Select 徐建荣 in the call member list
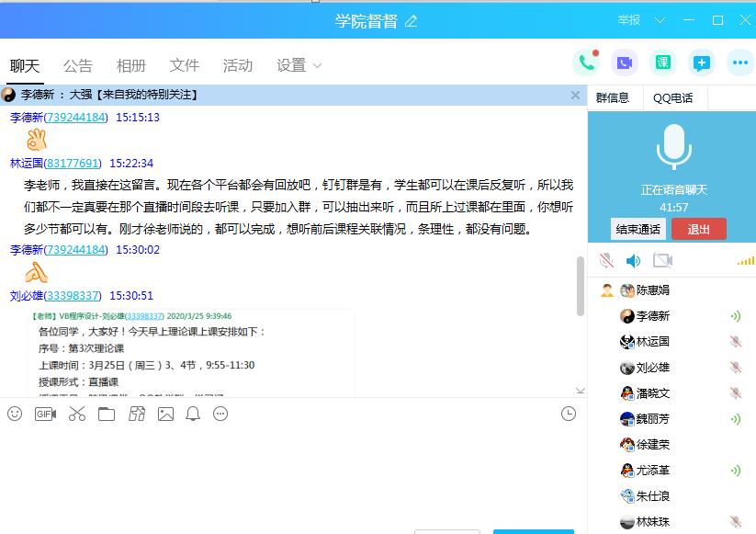 pos(652,444)
